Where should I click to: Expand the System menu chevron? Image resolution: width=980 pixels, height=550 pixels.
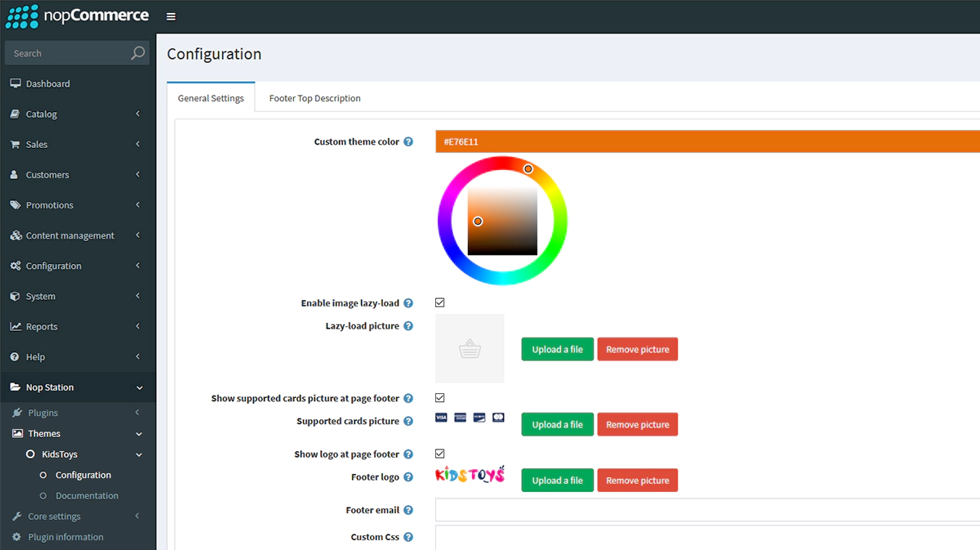pos(138,296)
